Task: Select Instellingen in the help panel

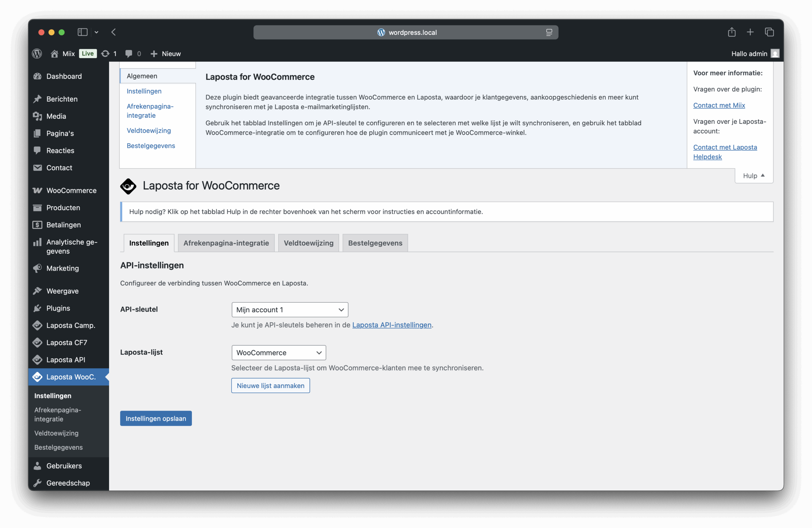Action: coord(144,91)
